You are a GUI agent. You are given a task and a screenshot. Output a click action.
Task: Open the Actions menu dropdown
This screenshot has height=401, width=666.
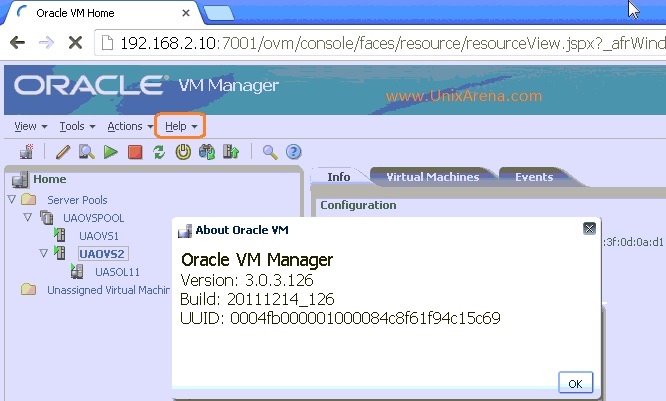(130, 126)
